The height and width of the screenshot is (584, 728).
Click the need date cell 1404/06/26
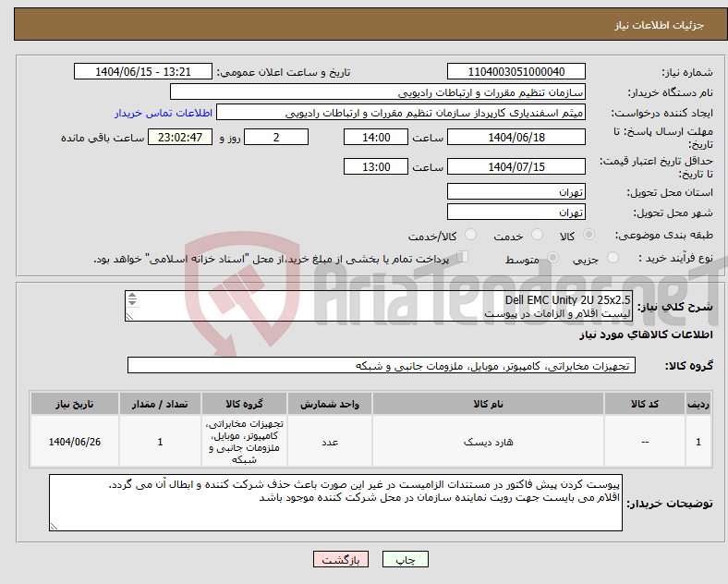click(x=74, y=442)
